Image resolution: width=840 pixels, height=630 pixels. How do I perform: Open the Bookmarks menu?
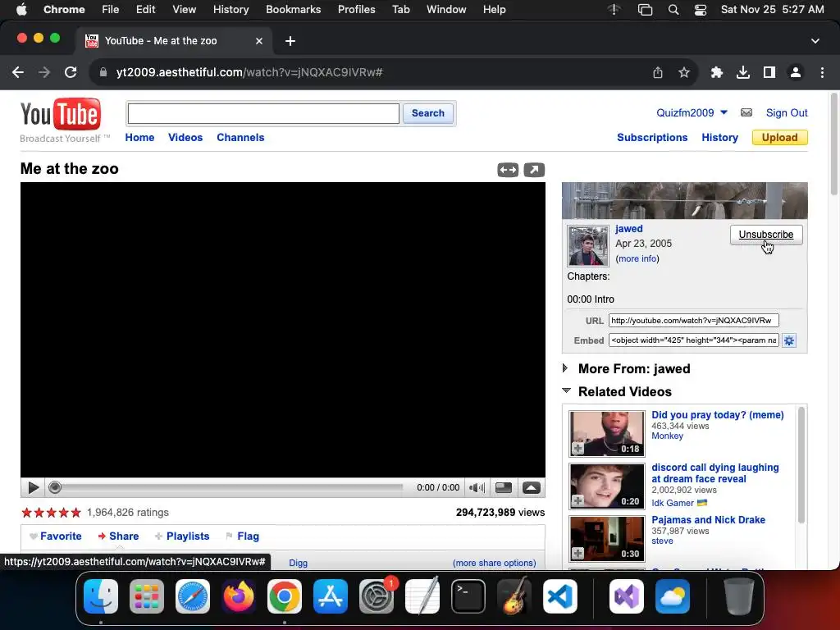click(293, 10)
